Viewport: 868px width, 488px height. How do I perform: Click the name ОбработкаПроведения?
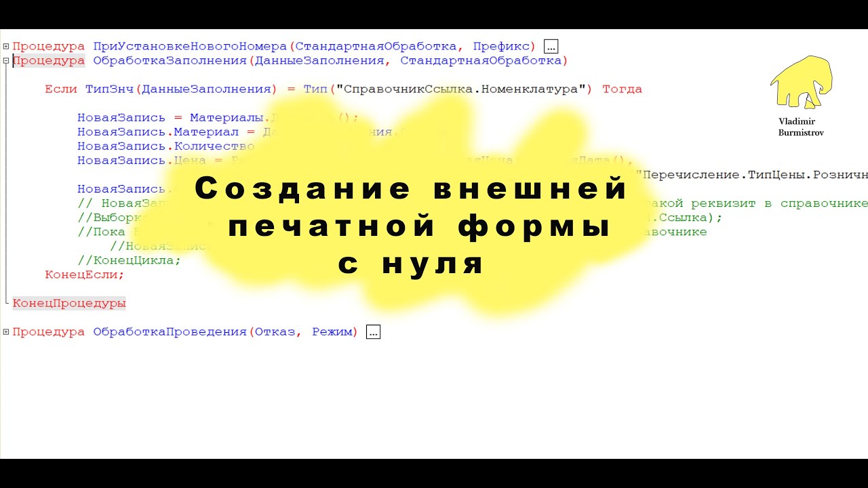pos(170,331)
